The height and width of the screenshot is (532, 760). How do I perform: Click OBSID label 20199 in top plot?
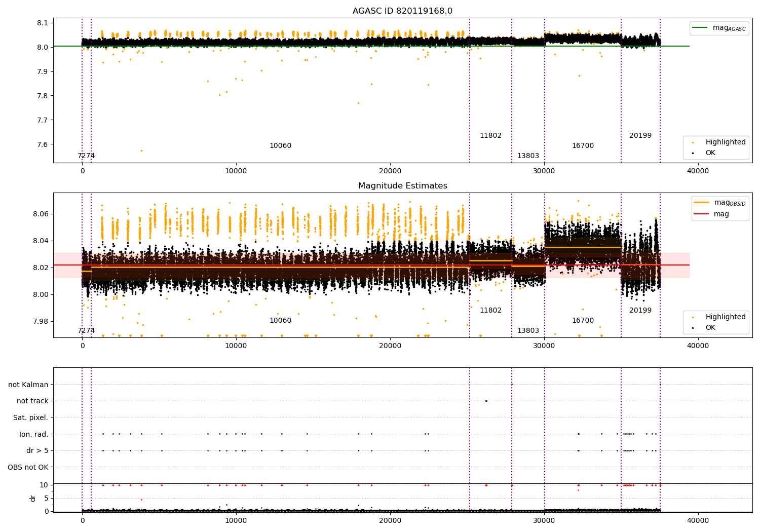[x=640, y=135]
